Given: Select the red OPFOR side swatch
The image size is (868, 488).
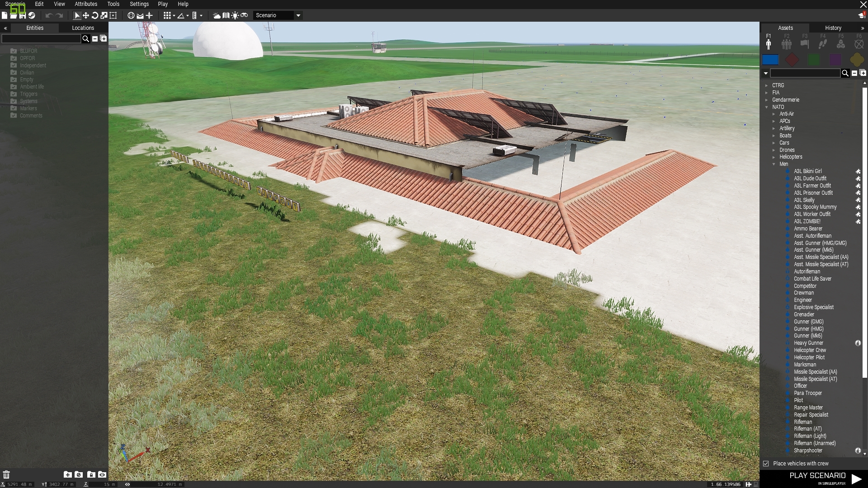Looking at the screenshot, I should tap(792, 60).
